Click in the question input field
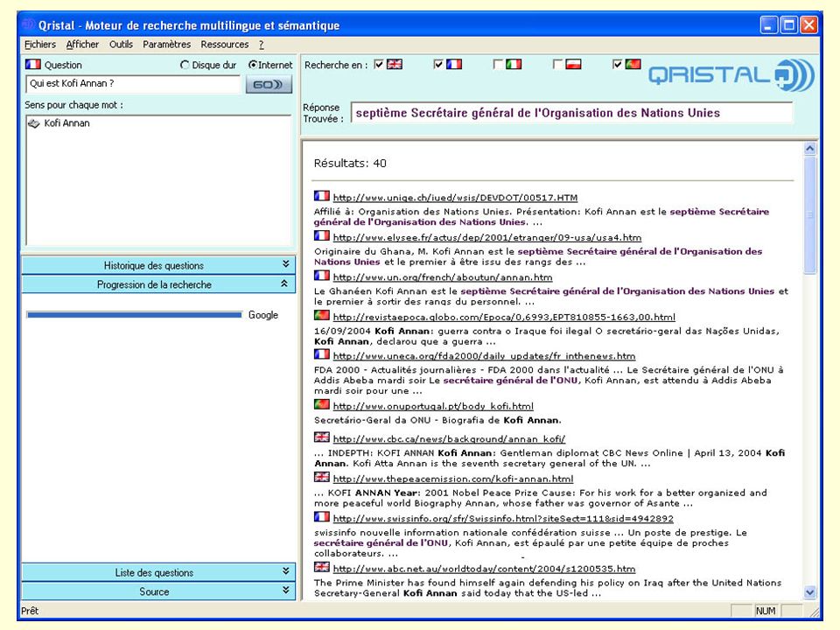The width and height of the screenshot is (840, 630). pyautogui.click(x=133, y=84)
